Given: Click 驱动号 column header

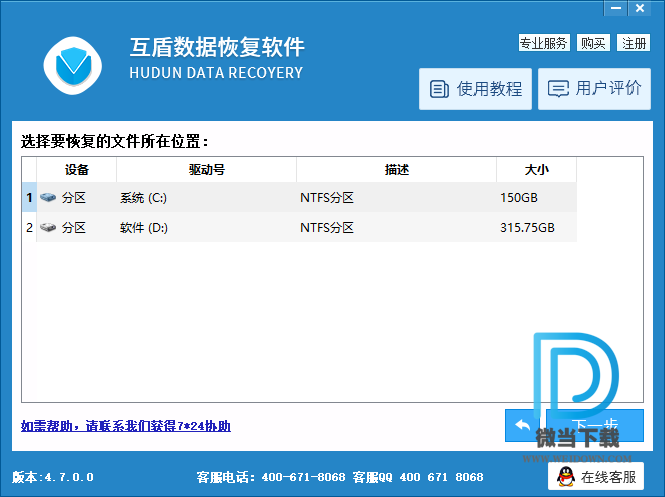Looking at the screenshot, I should click(207, 170).
